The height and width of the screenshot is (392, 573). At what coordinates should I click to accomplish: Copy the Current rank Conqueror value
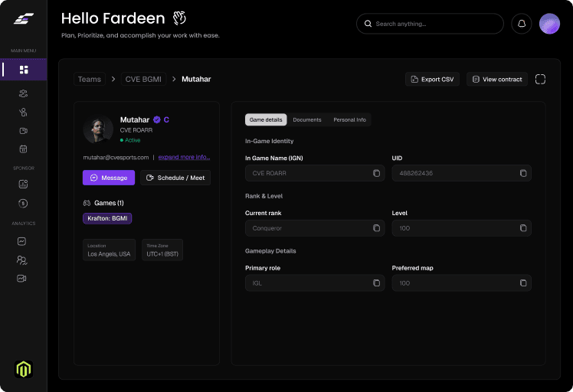pyautogui.click(x=376, y=228)
